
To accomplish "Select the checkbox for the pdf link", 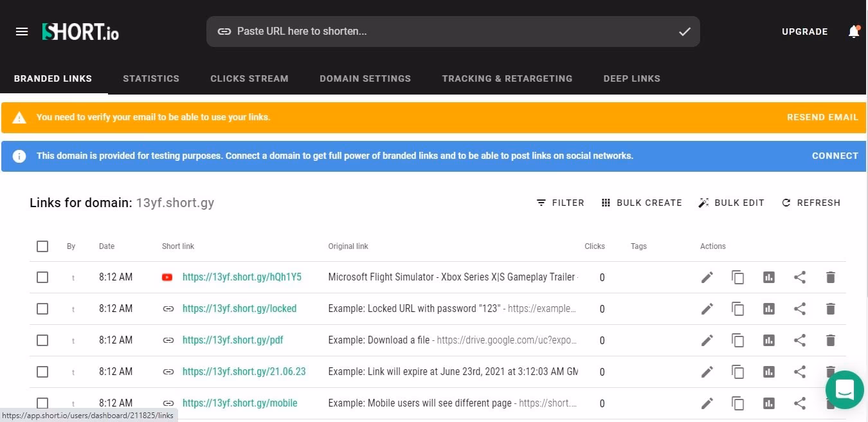I will (x=42, y=340).
